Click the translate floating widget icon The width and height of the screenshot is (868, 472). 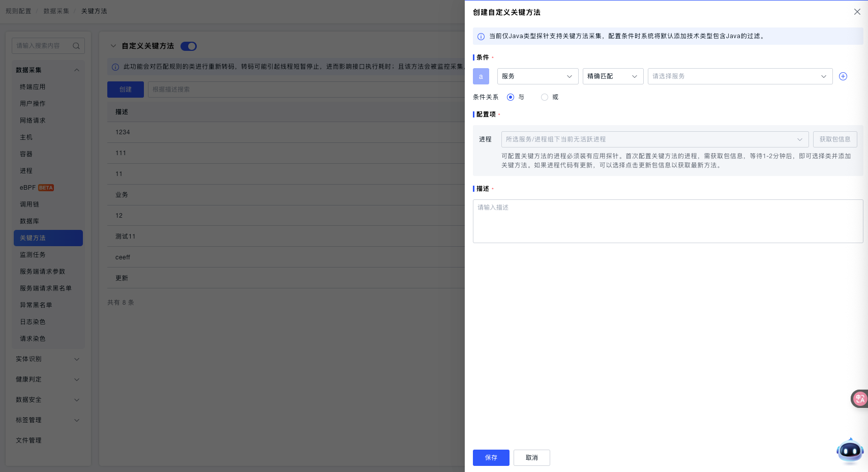859,399
